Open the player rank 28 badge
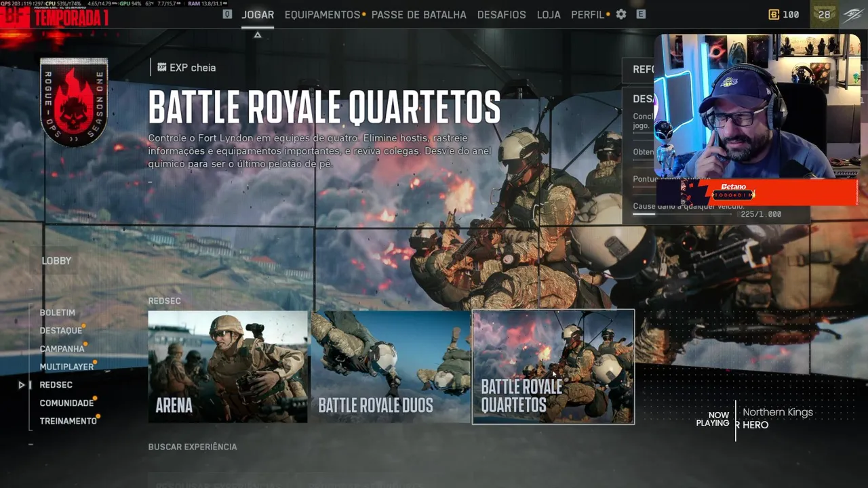The width and height of the screenshot is (868, 488). coord(824,14)
